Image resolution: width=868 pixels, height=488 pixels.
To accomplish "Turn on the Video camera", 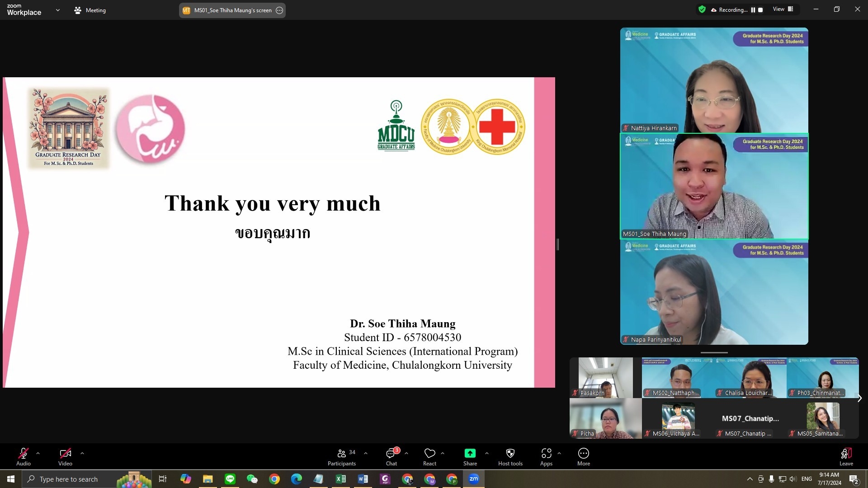I will pos(65,454).
